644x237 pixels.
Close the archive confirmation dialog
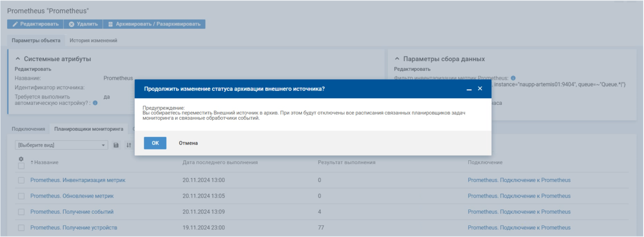pyautogui.click(x=480, y=88)
